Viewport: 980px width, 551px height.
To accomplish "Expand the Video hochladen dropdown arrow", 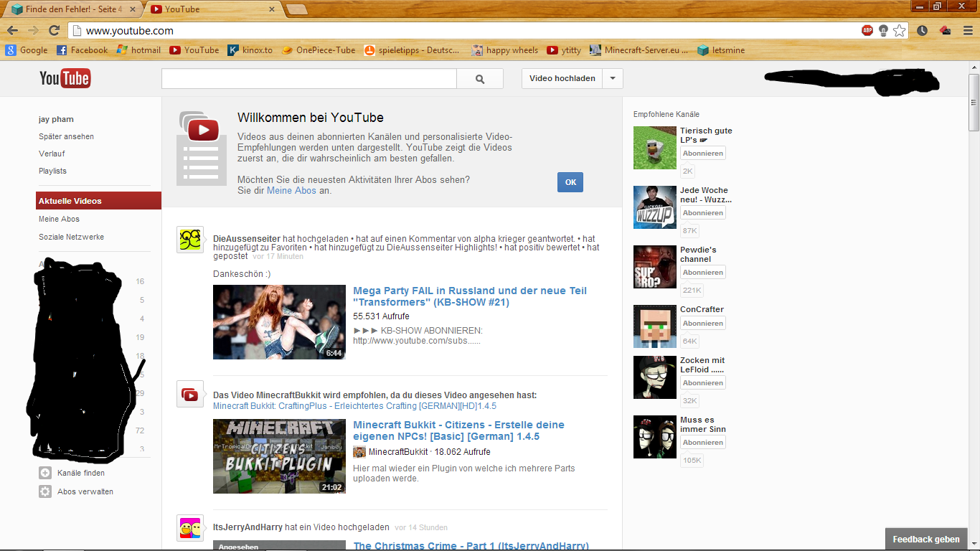I will [612, 78].
